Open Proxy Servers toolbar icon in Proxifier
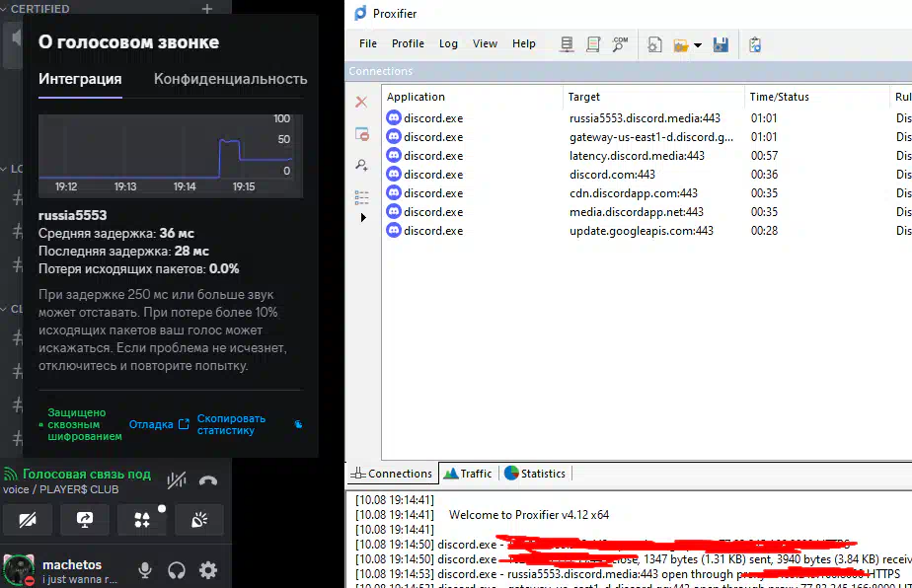Screen dimensions: 912x588 pyautogui.click(x=567, y=44)
